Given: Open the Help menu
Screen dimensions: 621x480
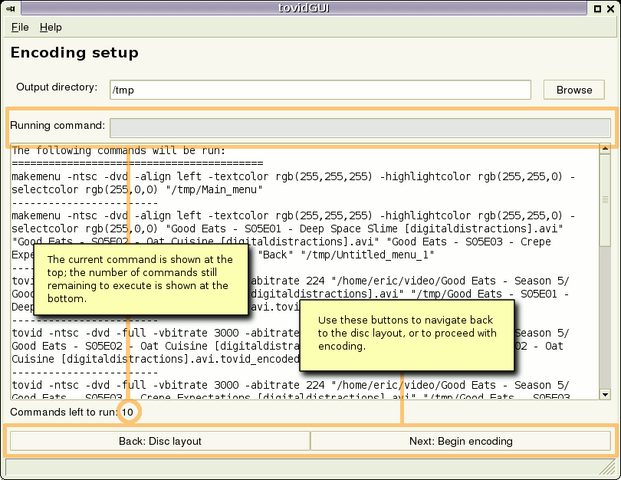Looking at the screenshot, I should 51,27.
